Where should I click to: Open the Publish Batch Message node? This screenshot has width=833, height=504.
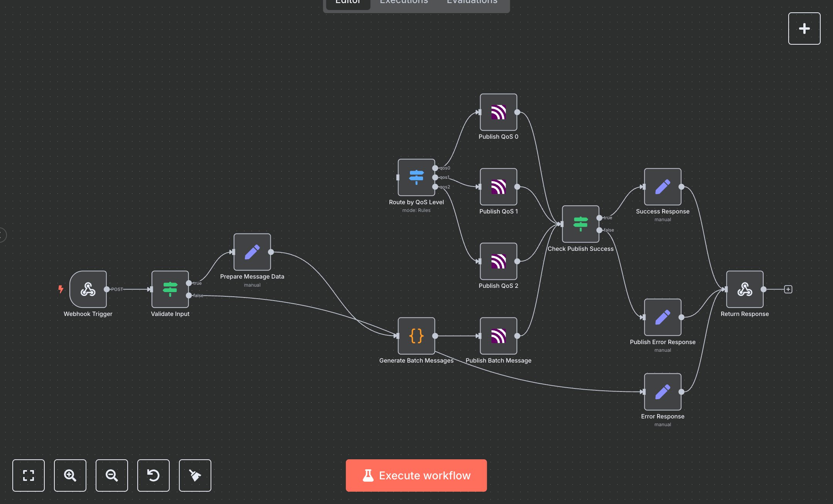(x=498, y=337)
